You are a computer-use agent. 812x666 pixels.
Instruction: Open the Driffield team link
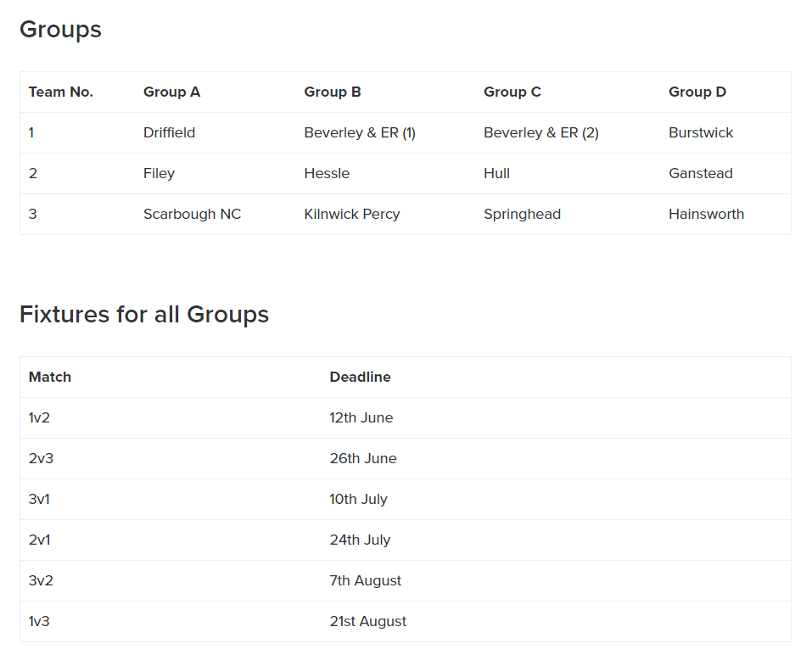(167, 132)
